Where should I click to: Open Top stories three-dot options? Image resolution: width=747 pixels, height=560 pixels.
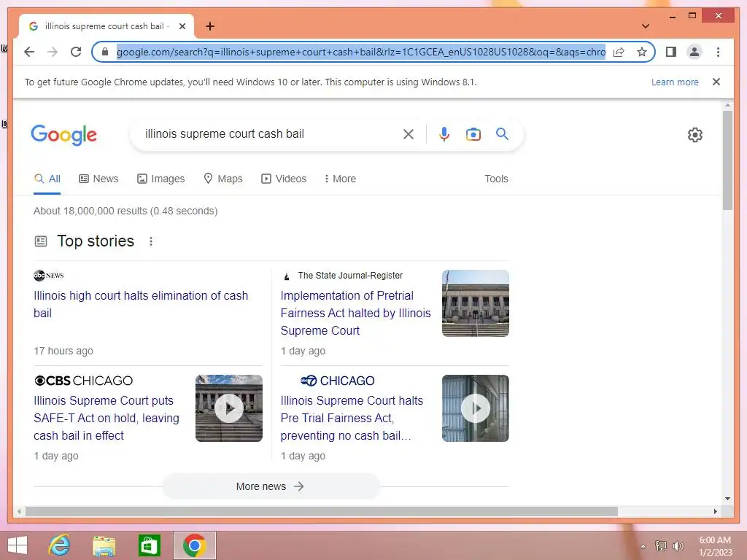(x=151, y=241)
